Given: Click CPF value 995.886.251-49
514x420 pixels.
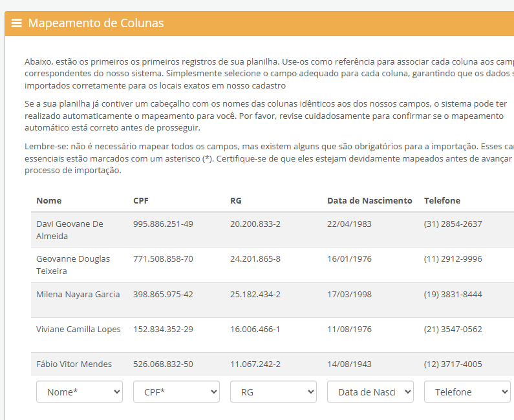Looking at the screenshot, I should coord(163,224).
